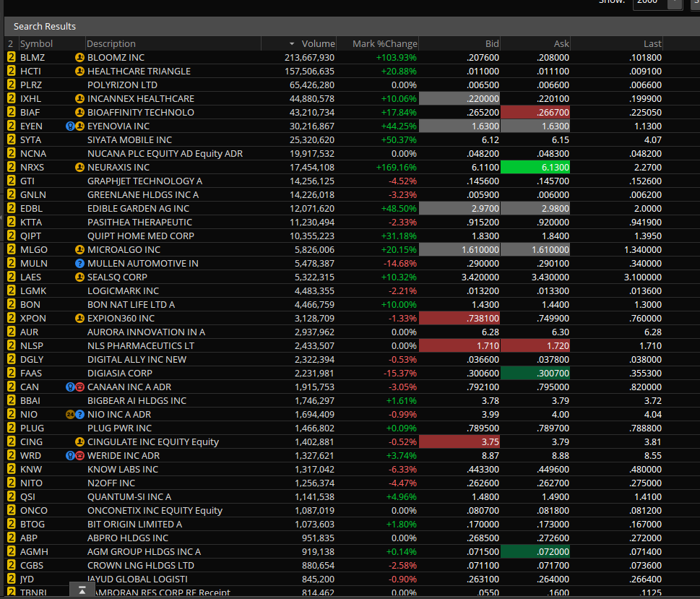Image resolution: width=700 pixels, height=599 pixels.
Task: Click the orange event icon for NEURAXIS INC
Action: tap(79, 167)
